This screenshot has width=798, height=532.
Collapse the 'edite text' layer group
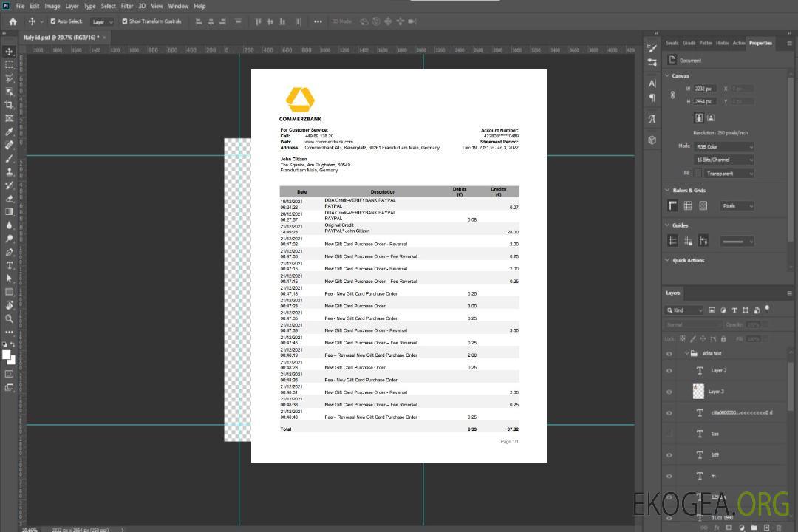point(686,354)
